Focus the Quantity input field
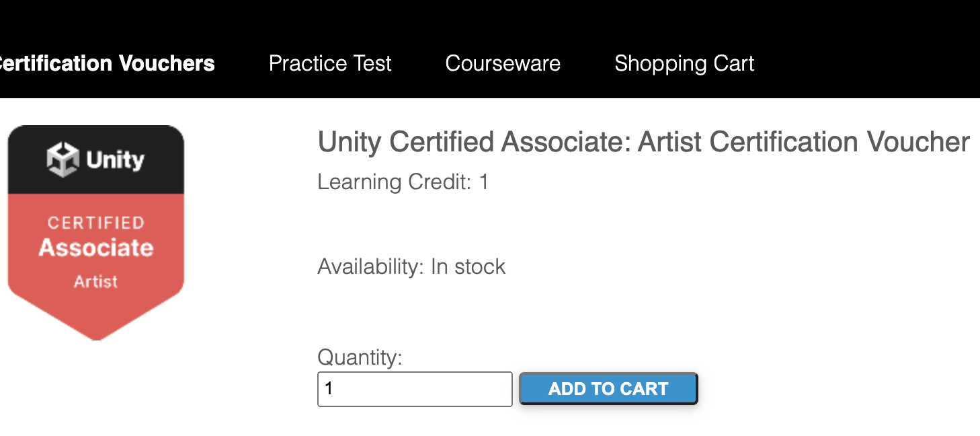This screenshot has height=436, width=980. coord(415,389)
